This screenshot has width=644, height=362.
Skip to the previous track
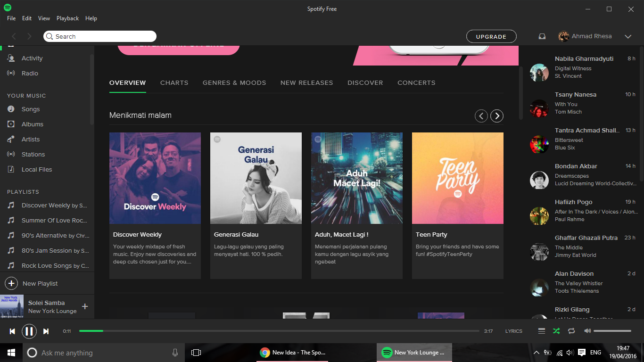click(x=12, y=331)
